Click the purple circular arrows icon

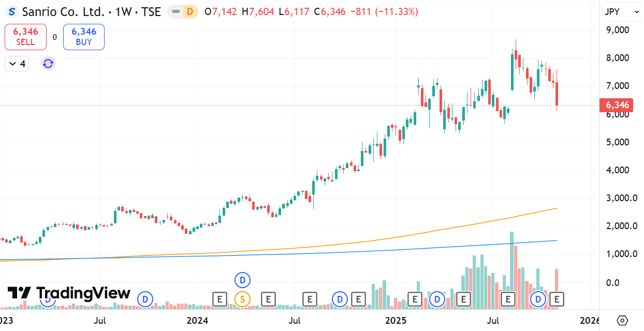pos(48,64)
